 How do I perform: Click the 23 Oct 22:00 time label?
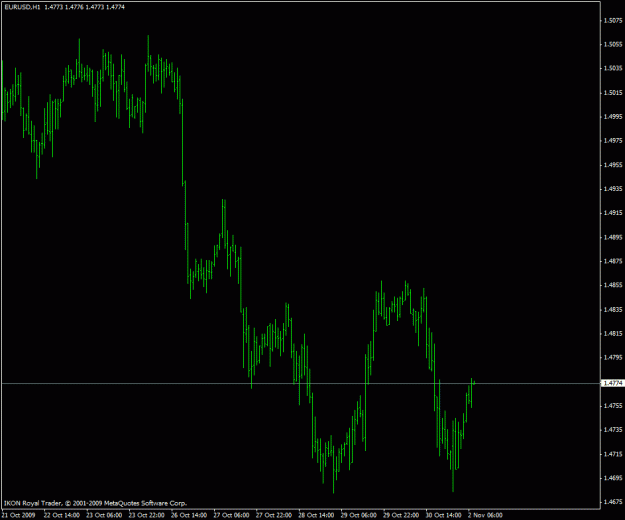click(x=146, y=515)
